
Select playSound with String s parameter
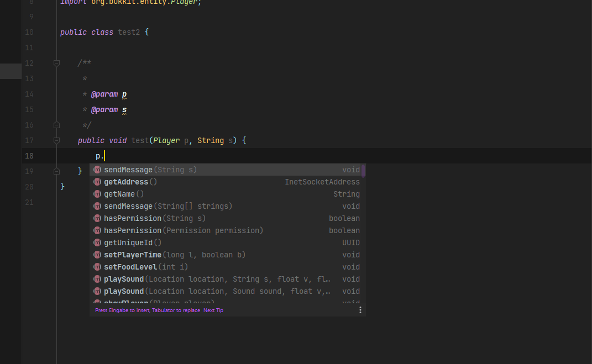(x=217, y=279)
